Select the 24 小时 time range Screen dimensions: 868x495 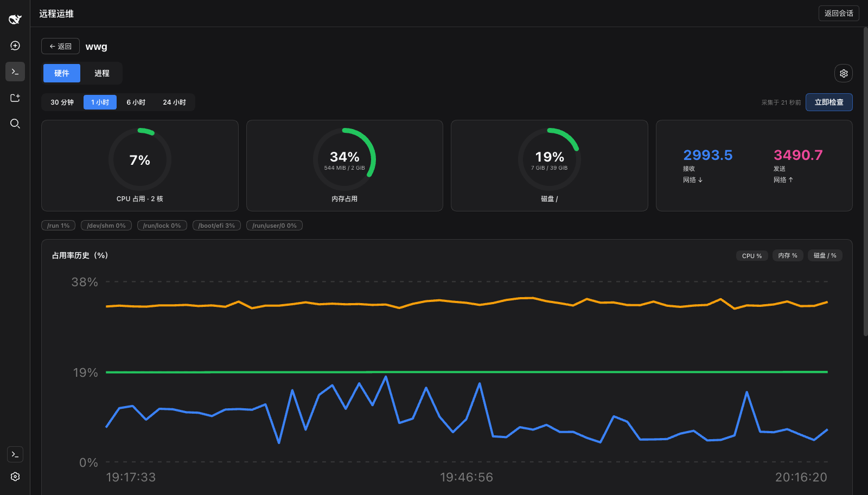click(175, 102)
